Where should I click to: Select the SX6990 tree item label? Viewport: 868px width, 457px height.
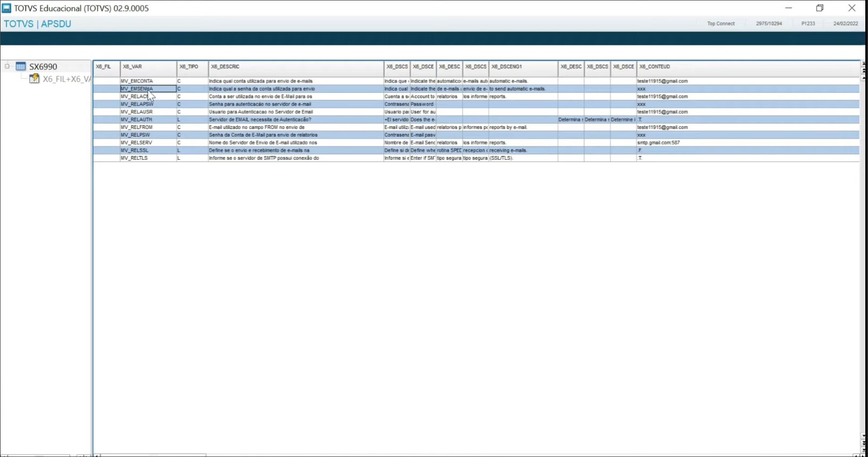point(43,66)
